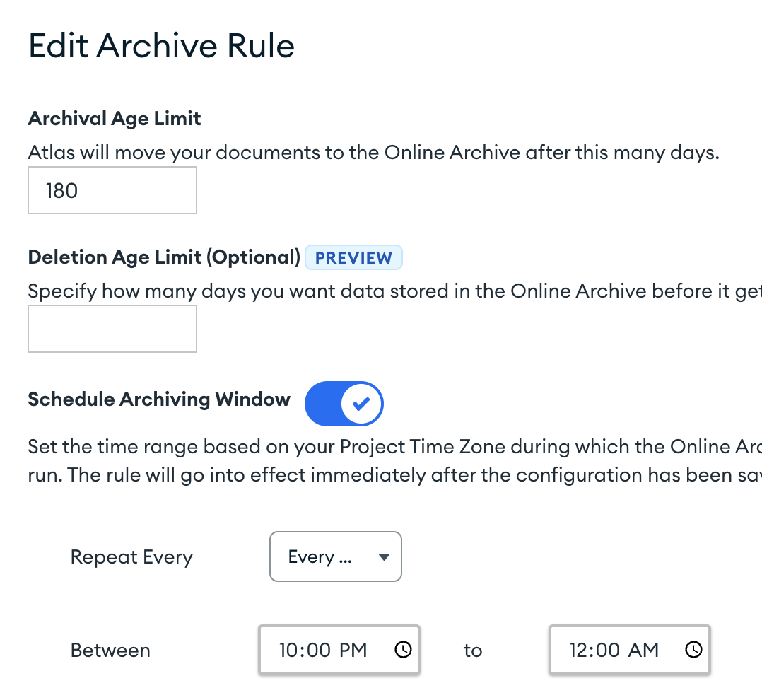762x700 pixels.
Task: Click the Between label
Action: point(110,651)
